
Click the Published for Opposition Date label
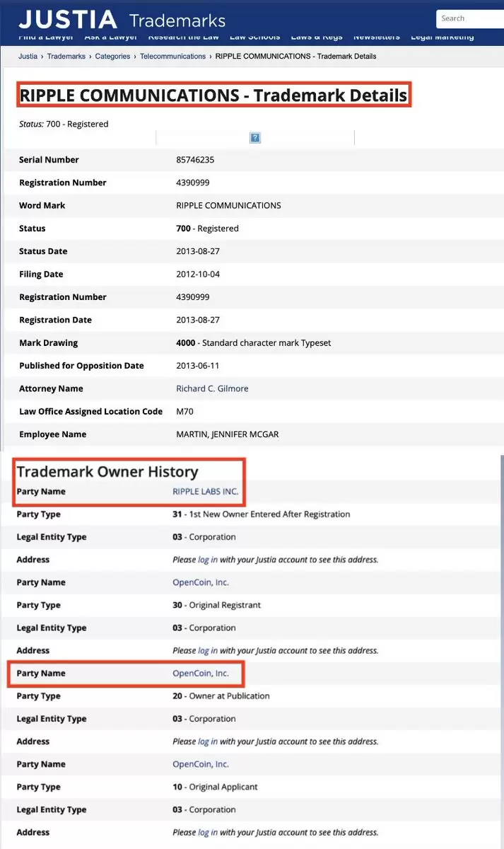[x=81, y=366]
